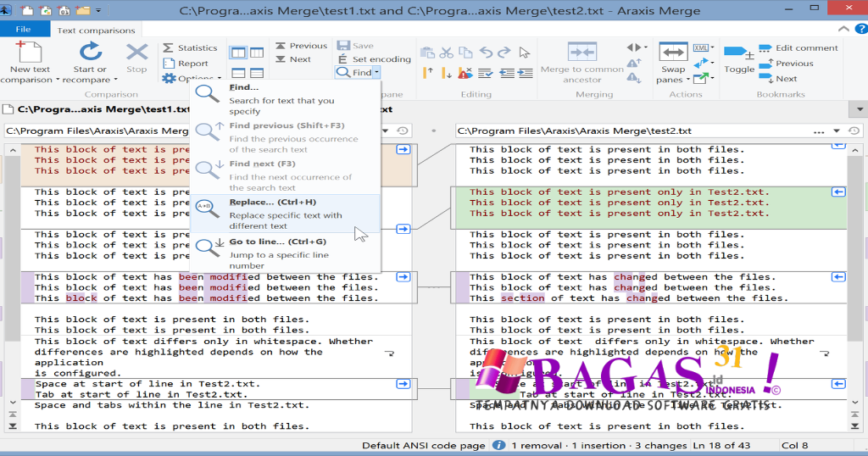Click folder comparison icon in title bar
868x456 pixels.
pyautogui.click(x=82, y=10)
